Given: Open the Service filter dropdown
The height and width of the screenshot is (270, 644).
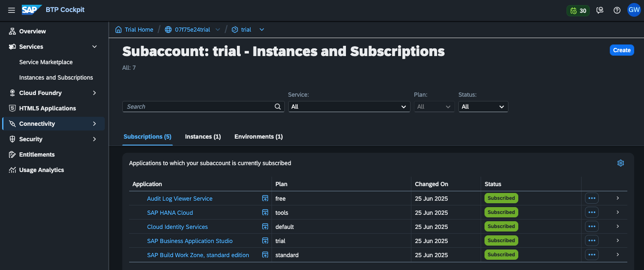Looking at the screenshot, I should coord(349,107).
